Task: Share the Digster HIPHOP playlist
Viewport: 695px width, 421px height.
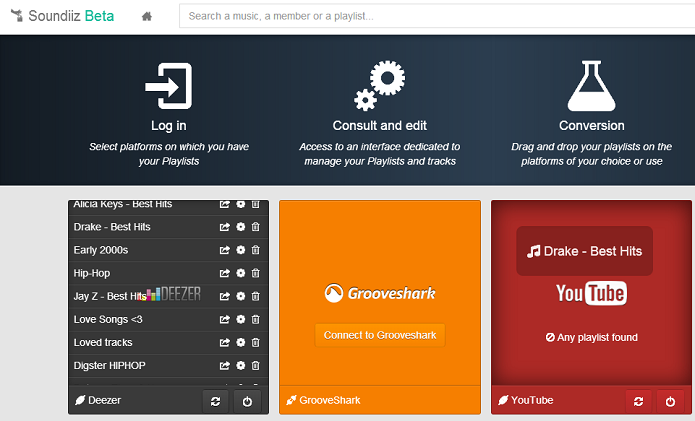Action: [225, 366]
